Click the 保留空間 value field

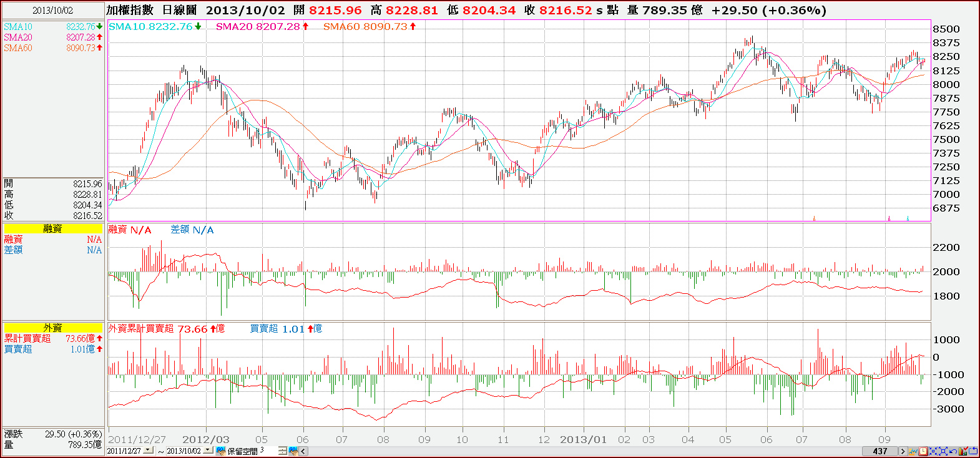coord(268,451)
